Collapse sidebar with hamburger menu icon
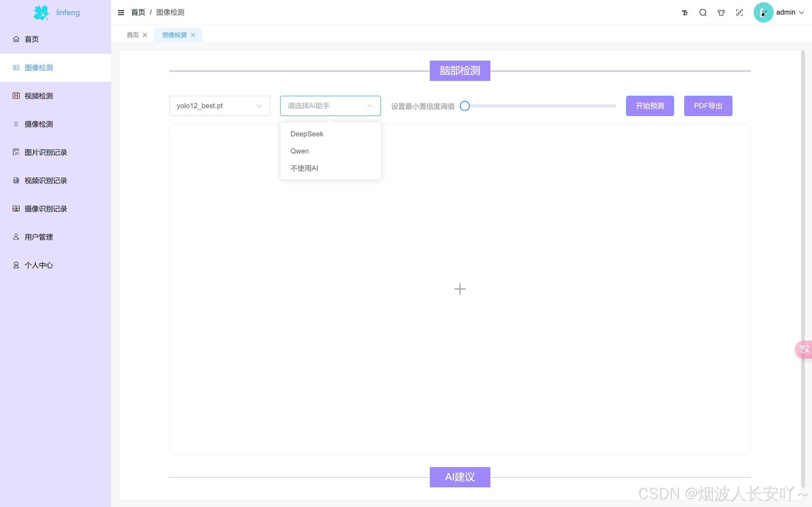812x507 pixels. tap(121, 12)
